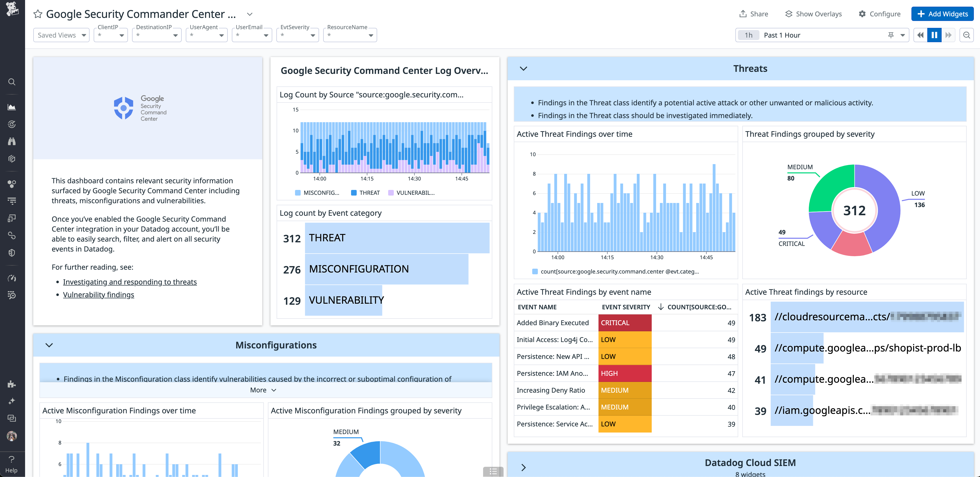Open Search from the left sidebar
The image size is (980, 477).
(x=12, y=82)
